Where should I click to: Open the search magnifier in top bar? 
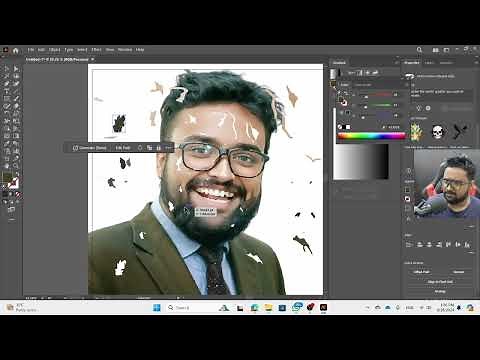[419, 50]
